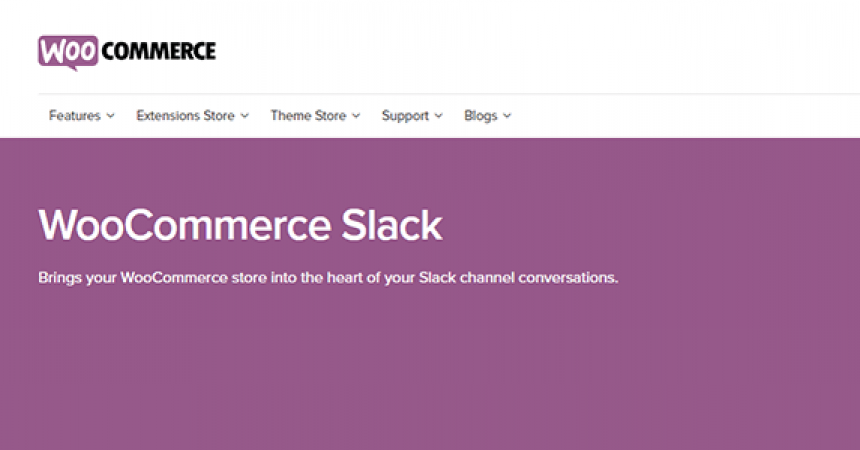Expand the Features chevron arrow
860x450 pixels.
[x=110, y=116]
